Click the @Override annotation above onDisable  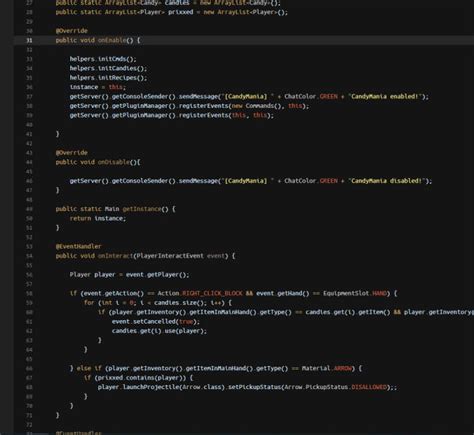coord(72,153)
